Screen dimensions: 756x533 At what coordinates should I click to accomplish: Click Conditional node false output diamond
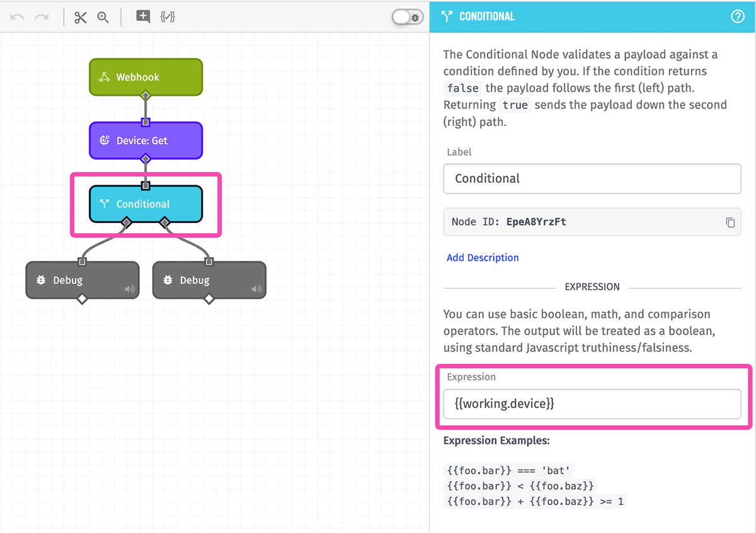pos(126,222)
